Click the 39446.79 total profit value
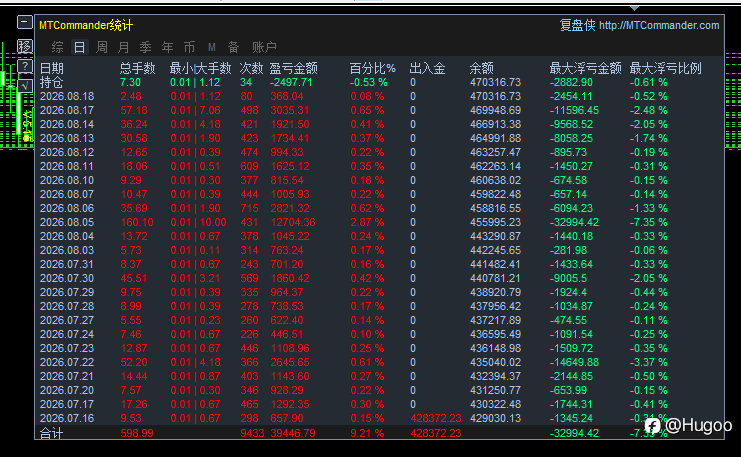 coord(293,433)
